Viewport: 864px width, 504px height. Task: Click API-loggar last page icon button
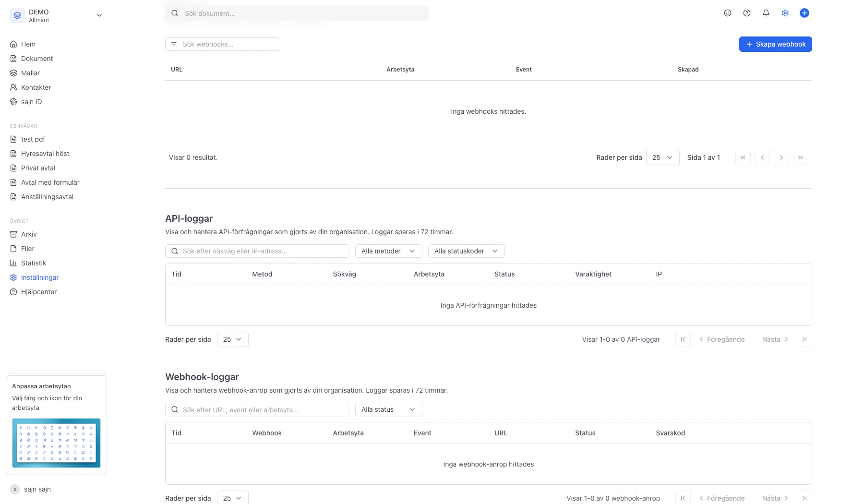[804, 339]
